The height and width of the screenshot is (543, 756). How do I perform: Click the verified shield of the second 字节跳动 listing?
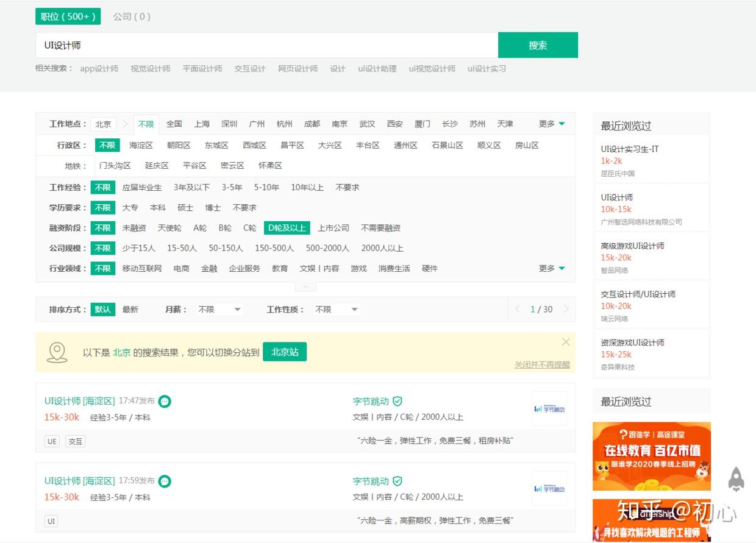tap(398, 481)
